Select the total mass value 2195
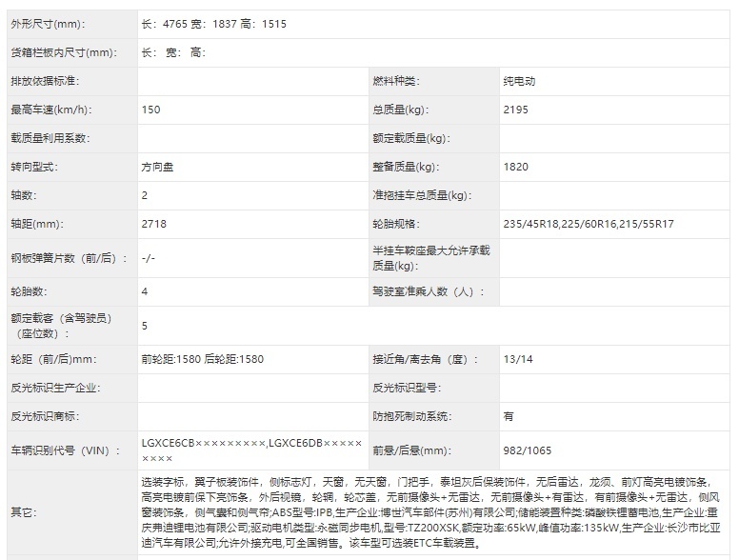This screenshot has width=739, height=560. click(x=515, y=110)
